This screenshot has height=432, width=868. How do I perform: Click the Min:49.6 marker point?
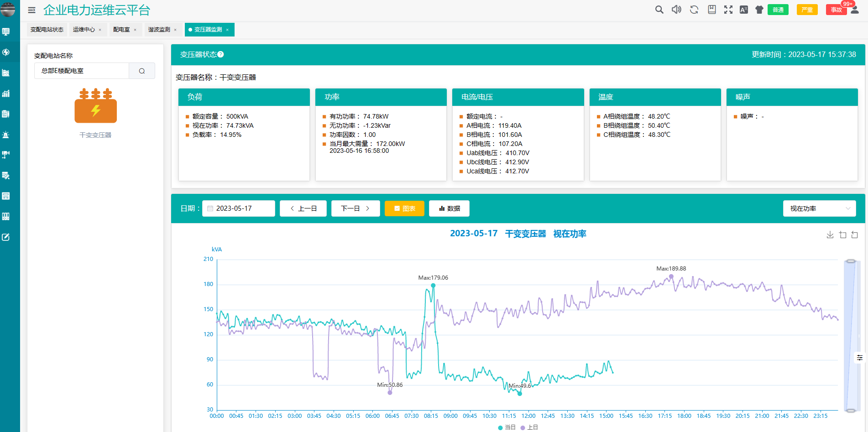click(x=519, y=393)
